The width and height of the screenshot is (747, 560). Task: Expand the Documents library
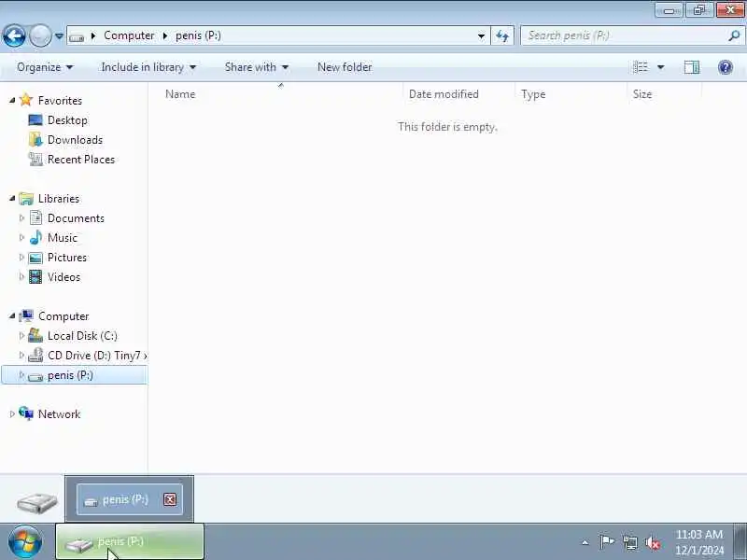(21, 218)
